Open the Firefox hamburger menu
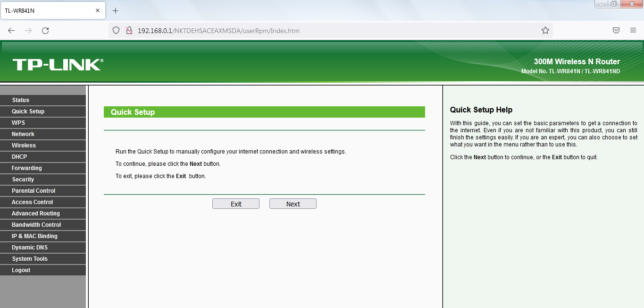 pos(633,31)
